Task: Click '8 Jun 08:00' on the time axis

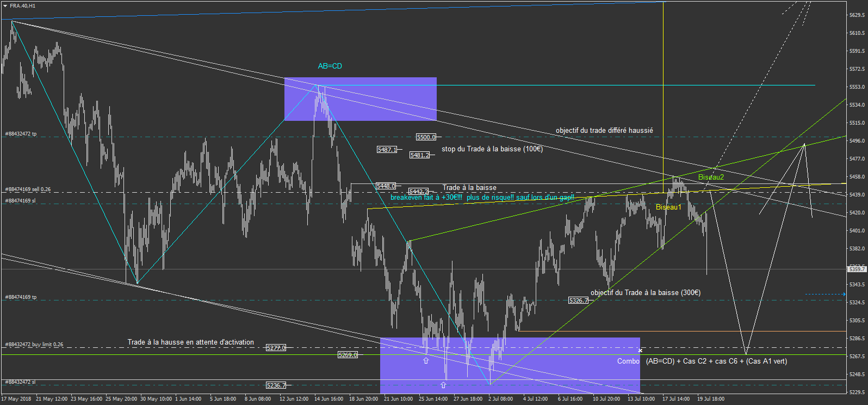Action: tap(258, 399)
